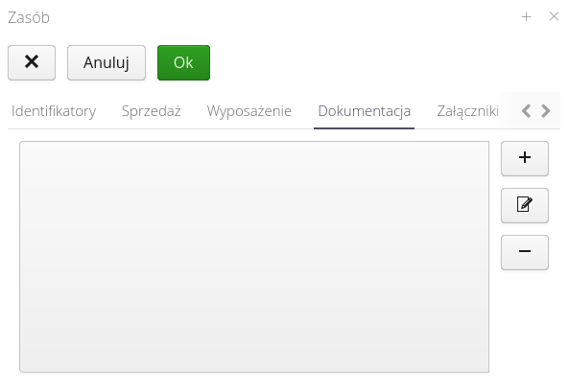Click the bold X button beside Anuluj
Viewport: 569px width, 392px height.
pos(32,62)
